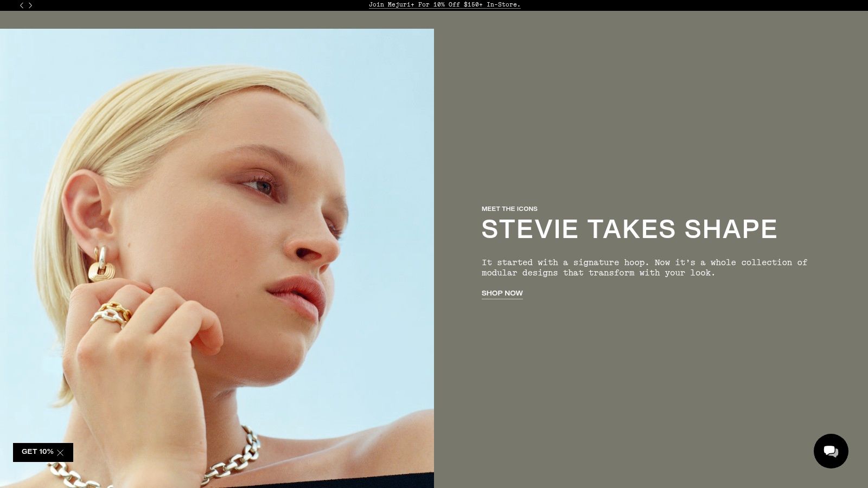This screenshot has height=488, width=868.
Task: Click the gold hoop earring in the photo
Action: 101,265
